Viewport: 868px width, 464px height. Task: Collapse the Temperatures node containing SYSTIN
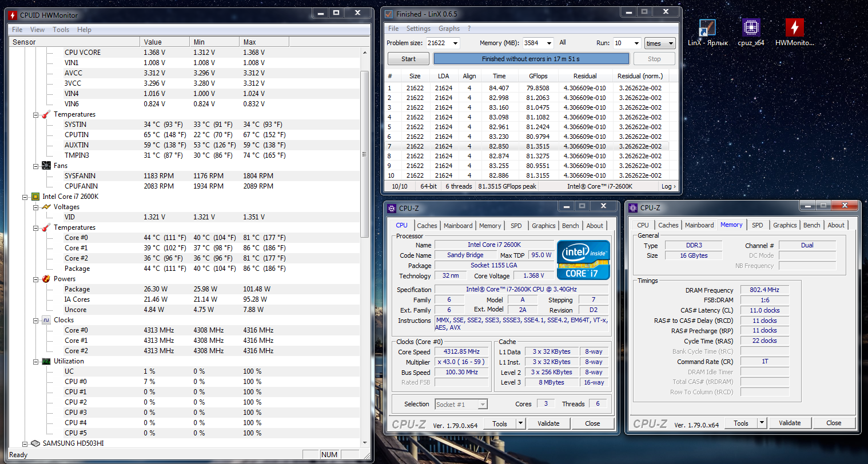pyautogui.click(x=35, y=115)
